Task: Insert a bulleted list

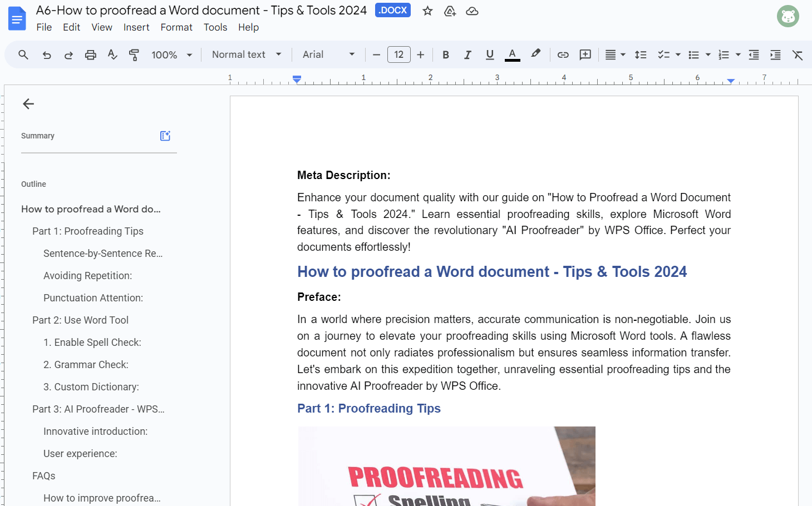Action: click(693, 54)
